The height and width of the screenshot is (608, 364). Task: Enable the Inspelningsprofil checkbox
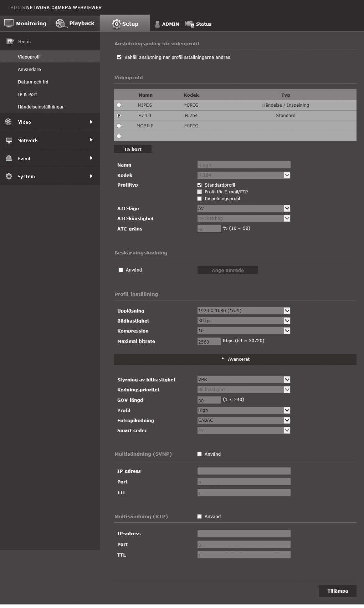tap(200, 199)
